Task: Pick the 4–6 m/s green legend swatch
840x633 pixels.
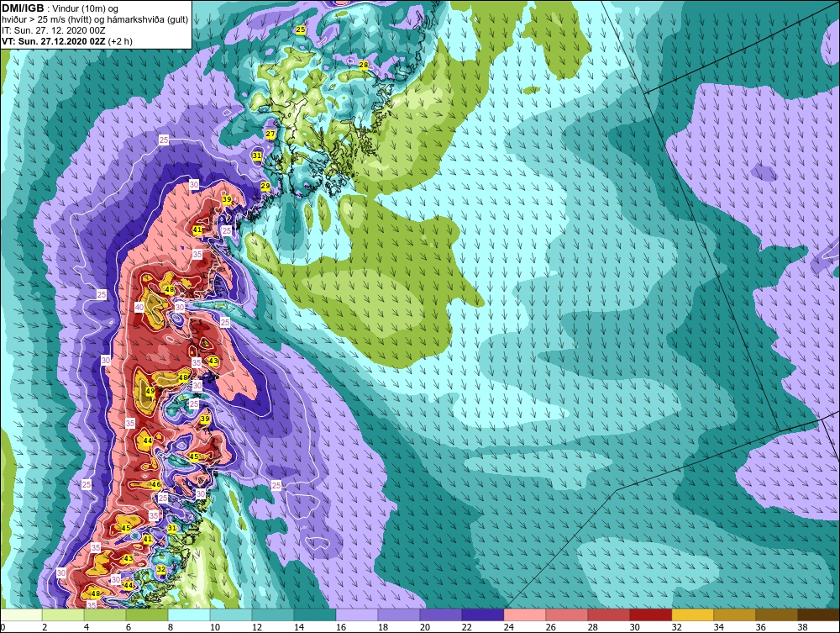Action: [x=105, y=615]
